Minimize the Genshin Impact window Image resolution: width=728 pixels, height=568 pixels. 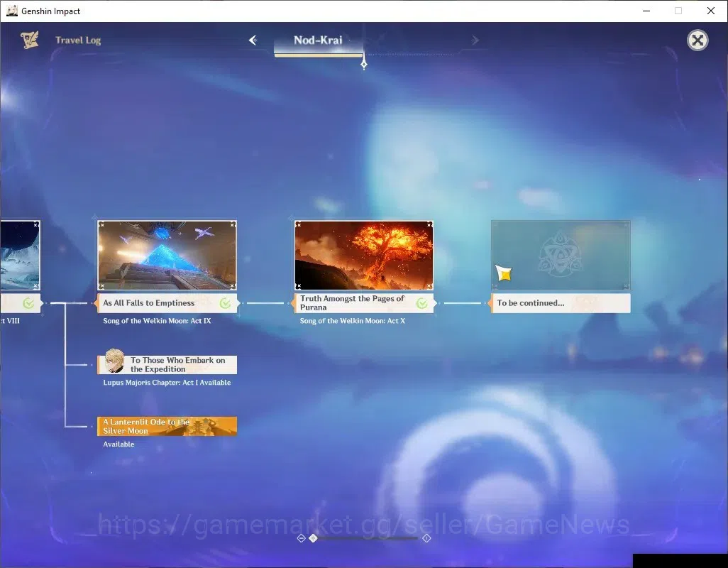(646, 11)
